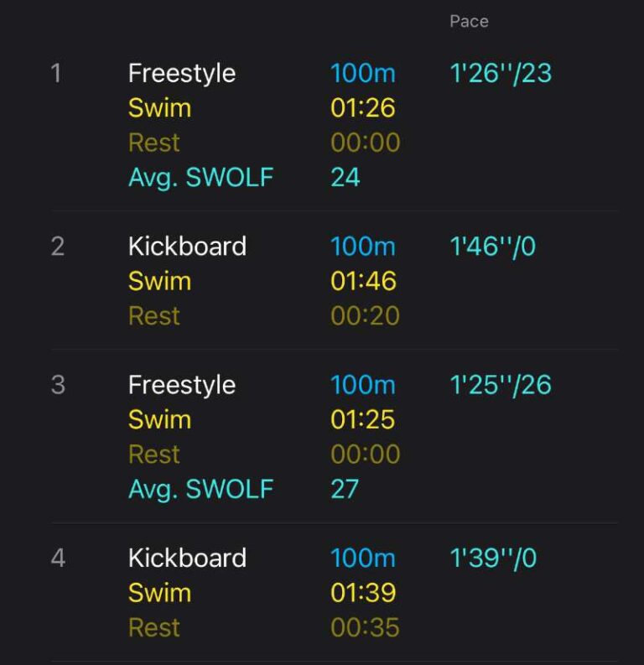Image resolution: width=644 pixels, height=665 pixels.
Task: Tap set number 2 index
Action: coord(57,247)
